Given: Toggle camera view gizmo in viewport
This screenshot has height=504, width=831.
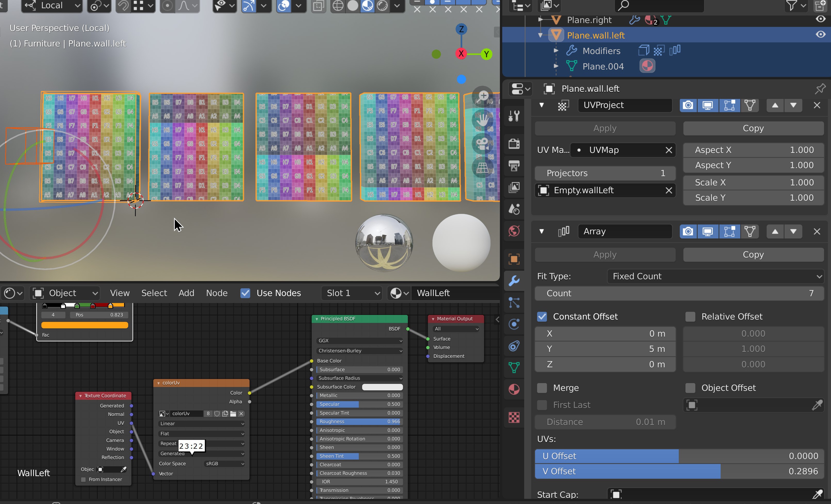Looking at the screenshot, I should click(x=483, y=143).
